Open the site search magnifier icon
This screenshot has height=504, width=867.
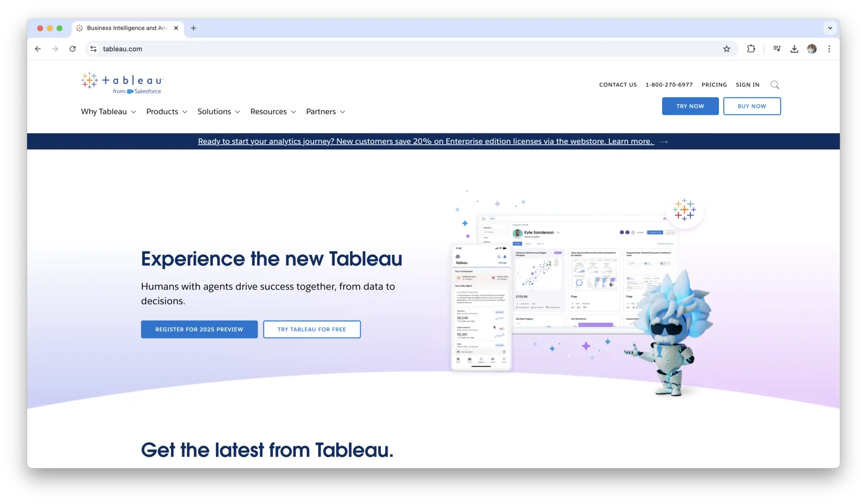pyautogui.click(x=775, y=85)
